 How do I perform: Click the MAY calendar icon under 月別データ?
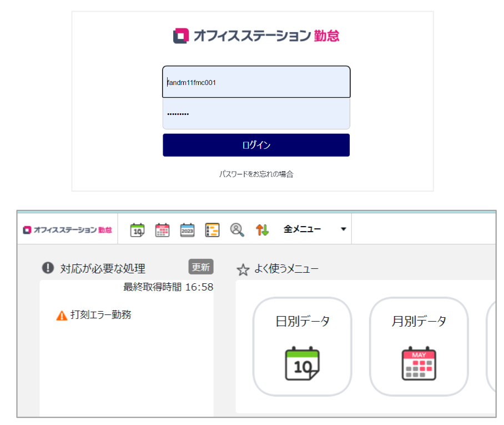(x=419, y=363)
